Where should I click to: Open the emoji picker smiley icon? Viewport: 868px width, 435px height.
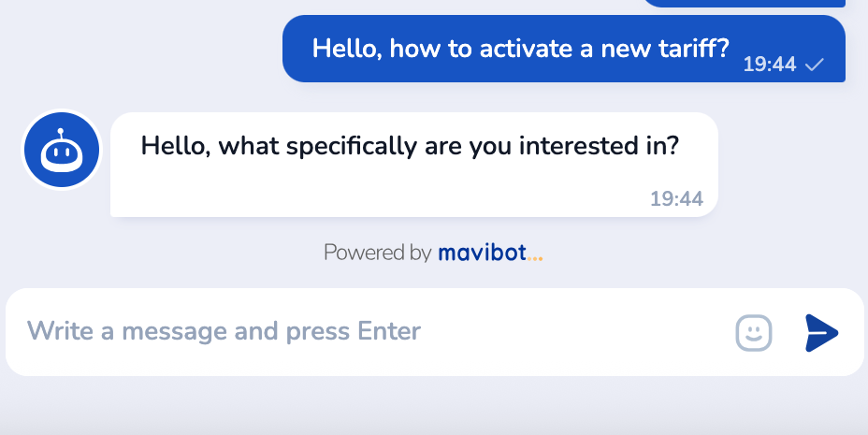pos(754,332)
